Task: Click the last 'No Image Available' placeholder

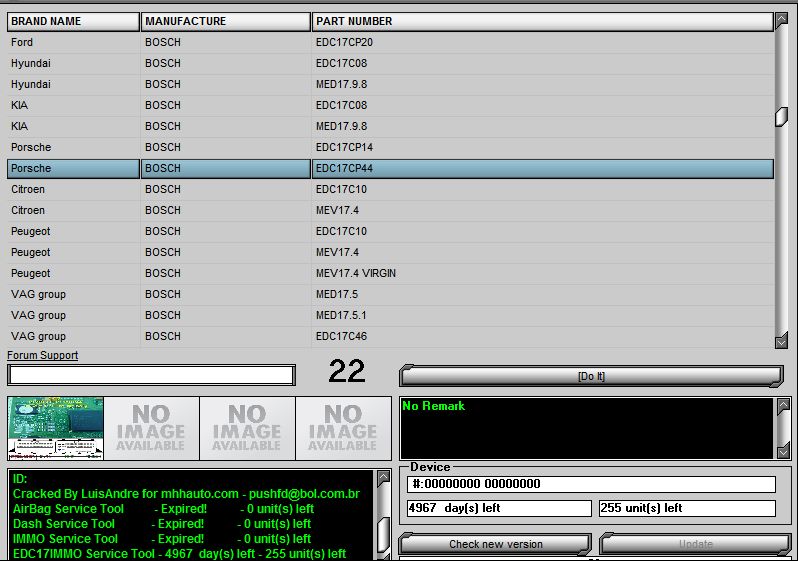Action: click(342, 428)
